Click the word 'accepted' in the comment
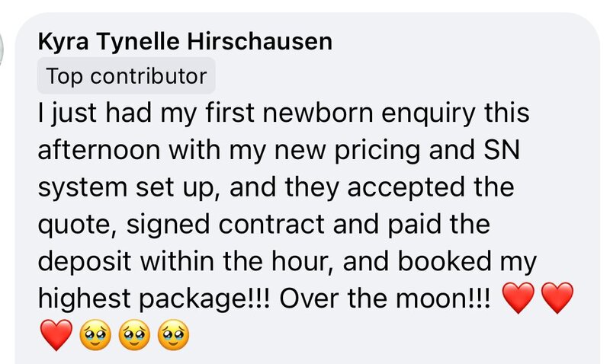610x364 pixels. tap(406, 189)
